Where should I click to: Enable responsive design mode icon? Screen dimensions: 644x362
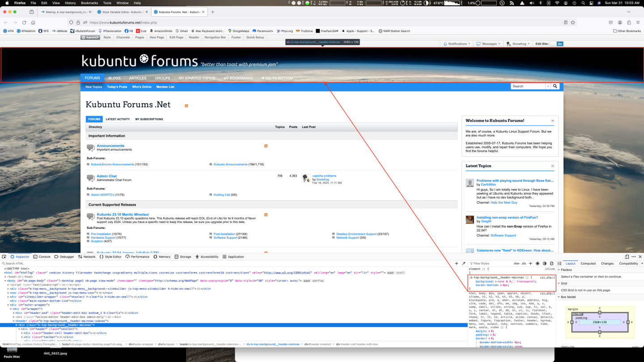coord(627,257)
